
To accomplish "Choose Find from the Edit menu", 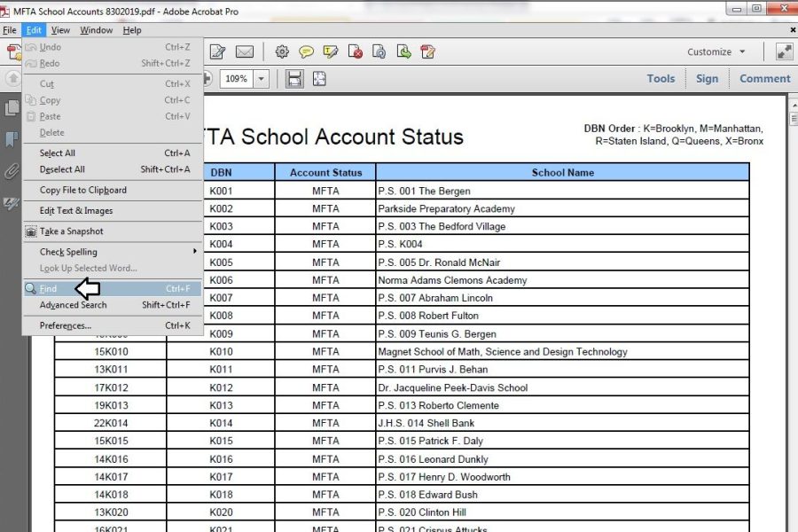I will (x=113, y=289).
